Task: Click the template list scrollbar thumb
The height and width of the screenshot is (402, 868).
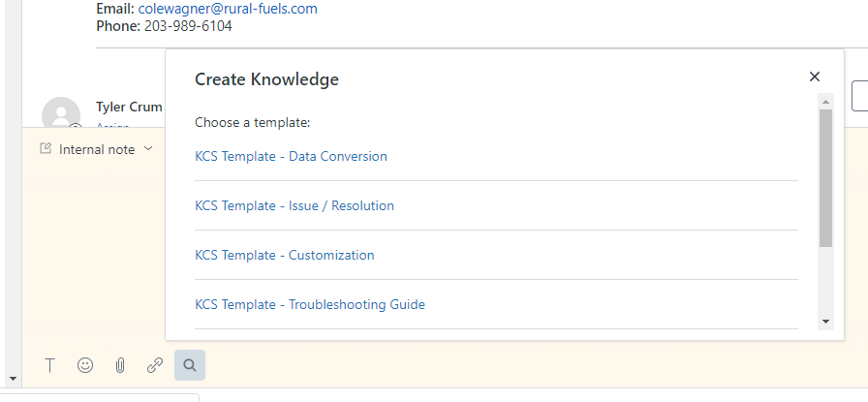Action: tap(826, 177)
